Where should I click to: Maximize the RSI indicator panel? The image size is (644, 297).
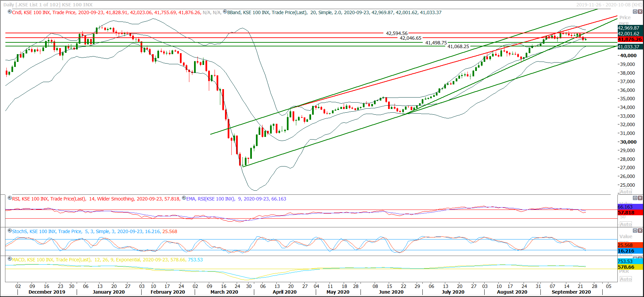point(635,198)
